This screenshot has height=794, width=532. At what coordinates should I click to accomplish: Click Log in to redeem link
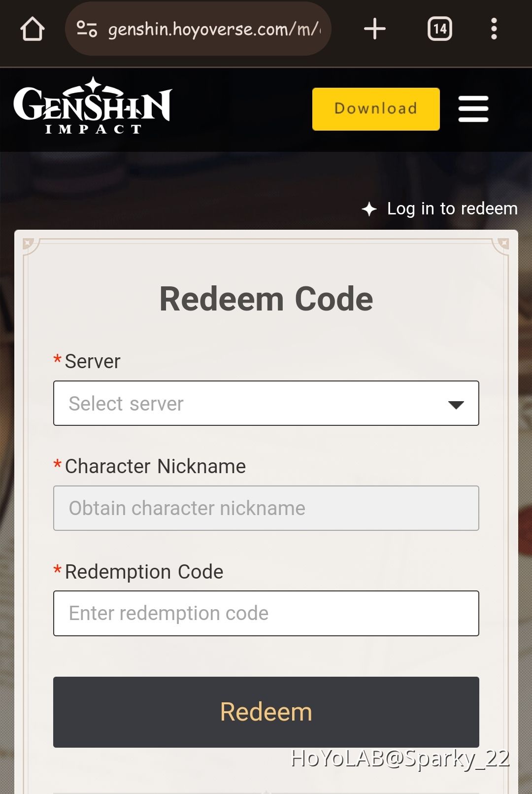click(452, 209)
